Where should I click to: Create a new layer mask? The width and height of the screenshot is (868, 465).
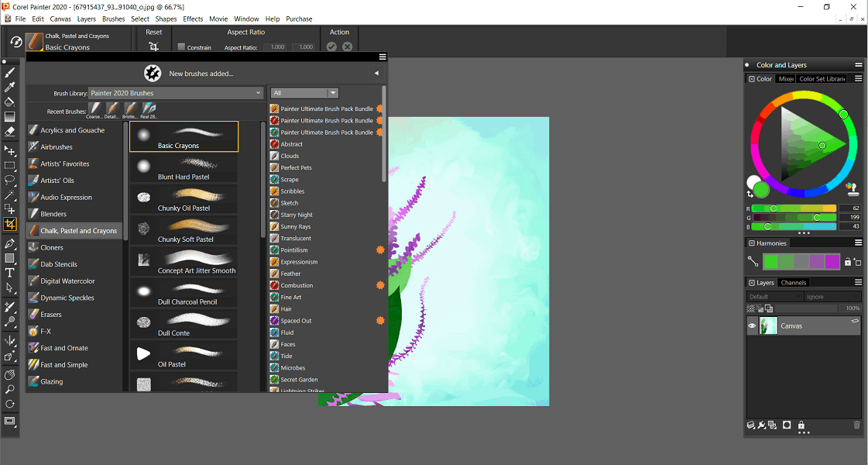pyautogui.click(x=787, y=425)
